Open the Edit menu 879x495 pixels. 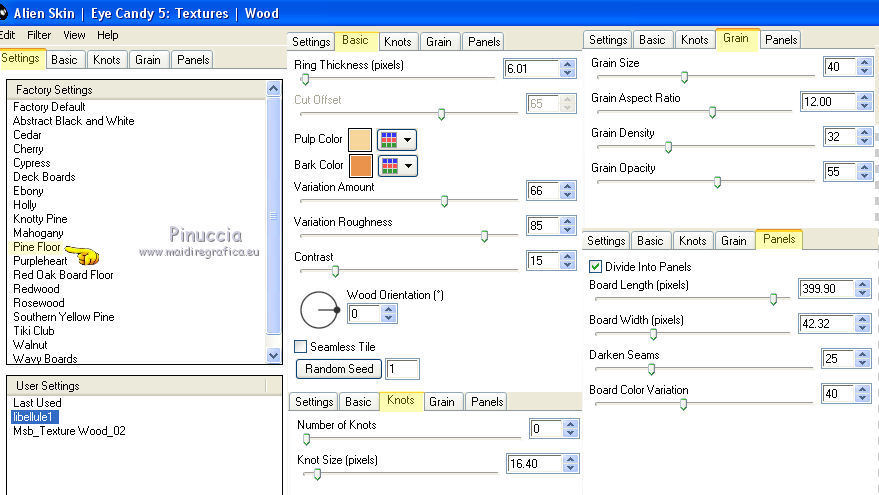pos(7,35)
